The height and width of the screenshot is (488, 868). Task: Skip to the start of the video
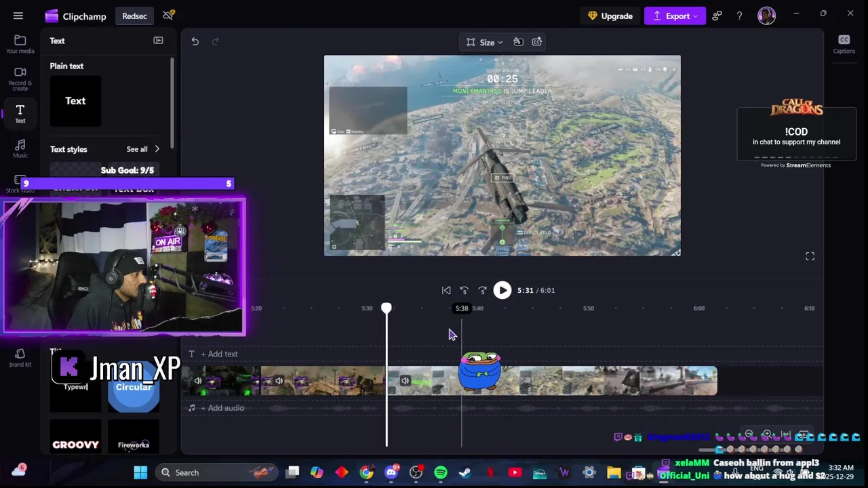coord(446,290)
